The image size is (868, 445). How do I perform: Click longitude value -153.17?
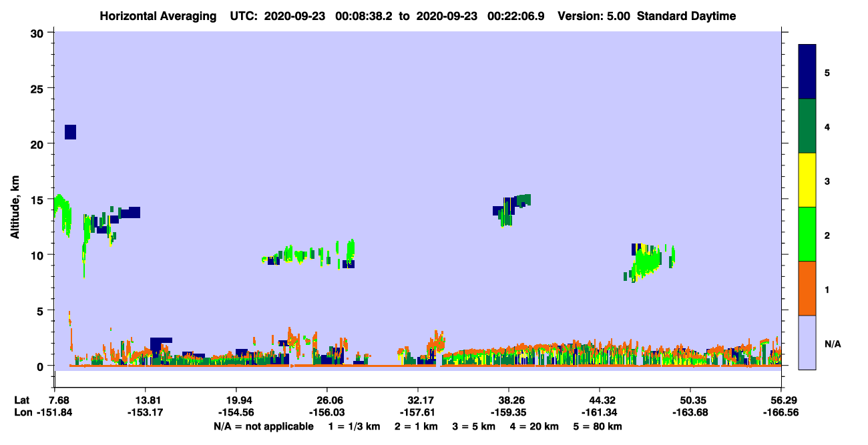tap(146, 412)
